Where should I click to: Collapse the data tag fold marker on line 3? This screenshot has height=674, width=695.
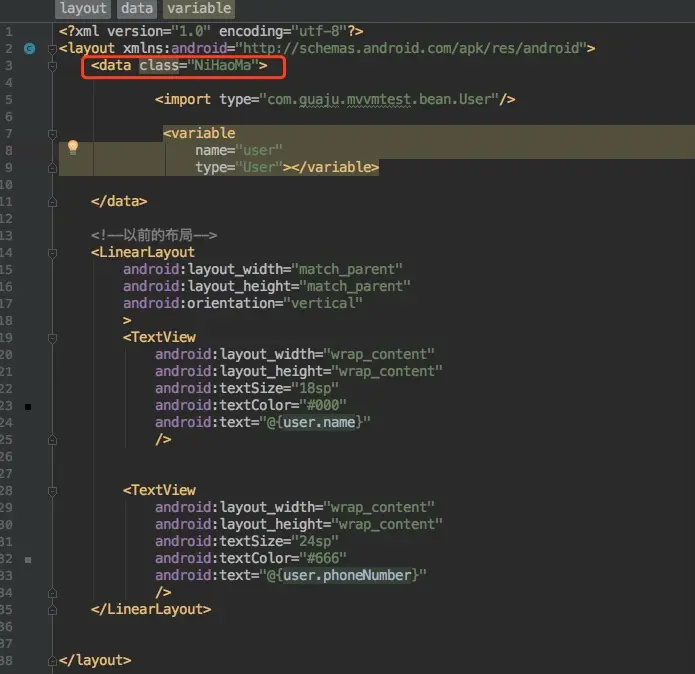(x=52, y=66)
